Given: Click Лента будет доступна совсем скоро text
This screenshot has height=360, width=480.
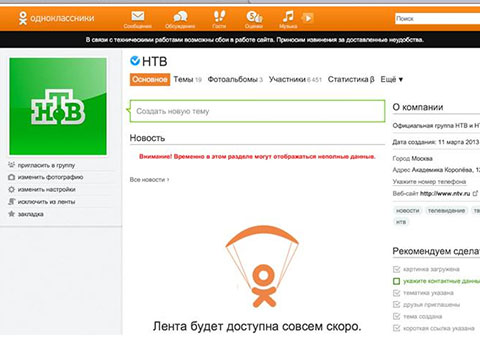Looking at the screenshot, I should tap(257, 326).
